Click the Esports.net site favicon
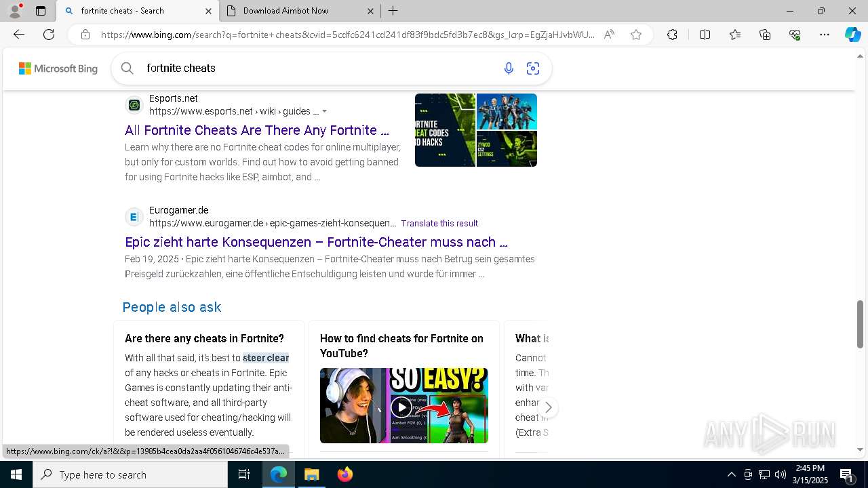The image size is (868, 488). 134,105
